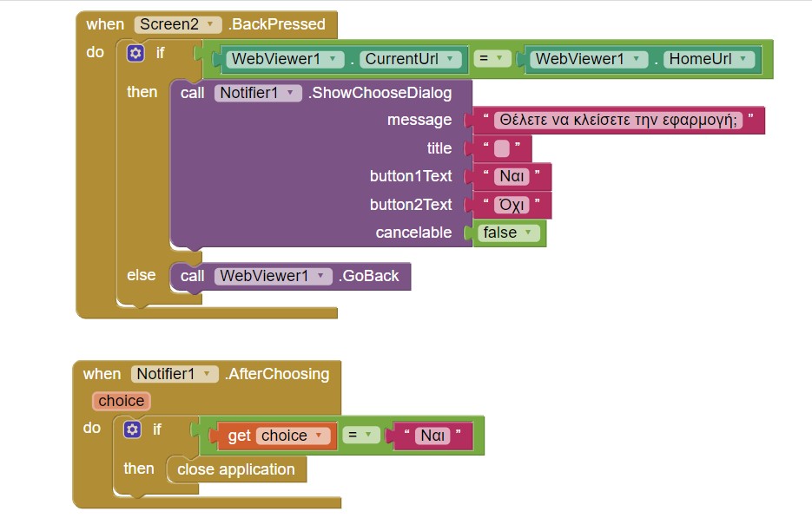Expand the HomeUrl property dropdown

[x=743, y=60]
